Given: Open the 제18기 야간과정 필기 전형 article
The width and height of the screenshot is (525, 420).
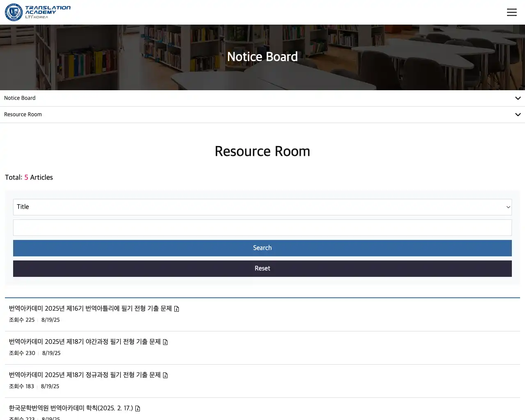Looking at the screenshot, I should [84, 342].
